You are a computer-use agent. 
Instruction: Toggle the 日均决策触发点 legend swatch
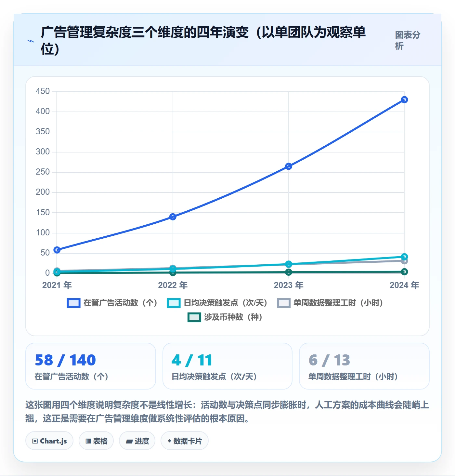click(174, 303)
